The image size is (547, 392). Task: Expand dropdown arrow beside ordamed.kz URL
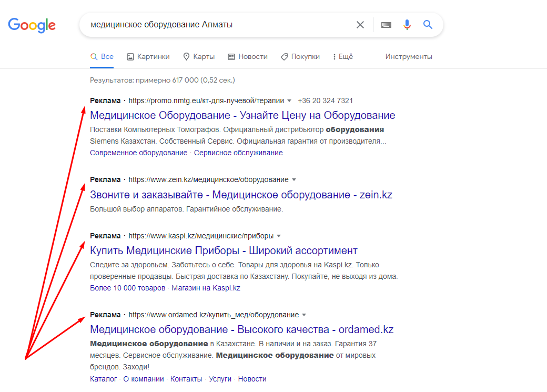(304, 315)
